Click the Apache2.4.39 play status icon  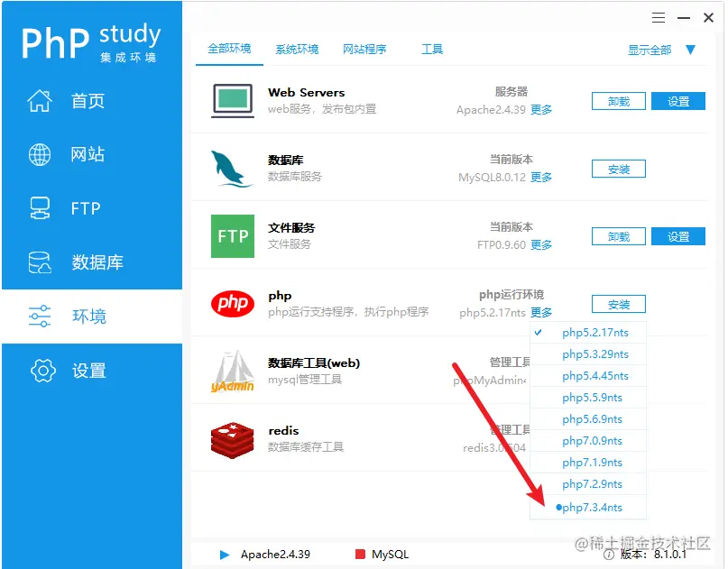(225, 555)
